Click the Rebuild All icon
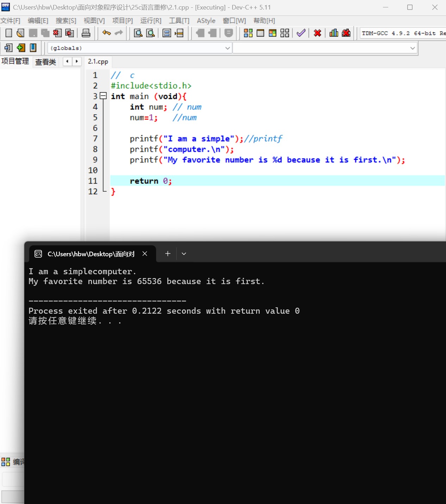Viewport: 446px width, 504px height. tap(285, 33)
